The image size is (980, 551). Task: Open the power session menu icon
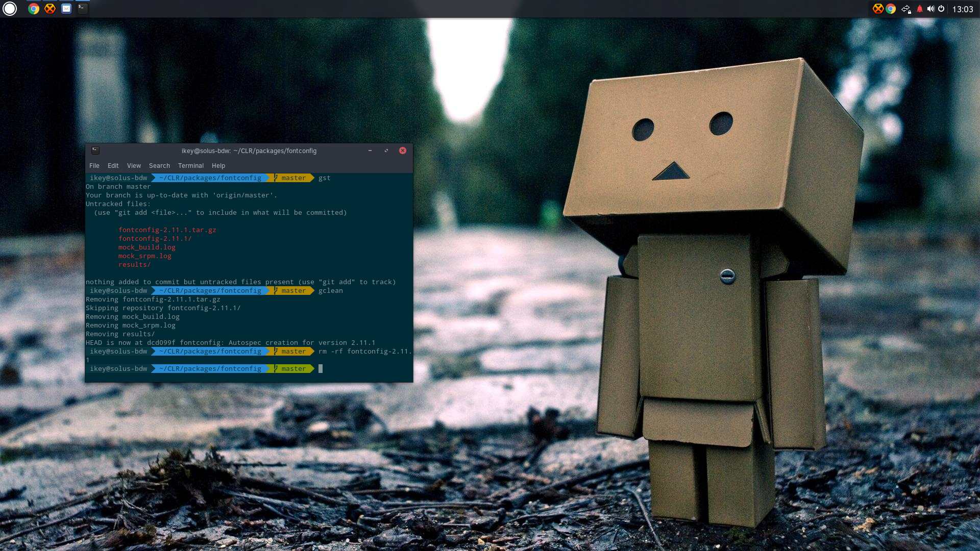tap(941, 9)
